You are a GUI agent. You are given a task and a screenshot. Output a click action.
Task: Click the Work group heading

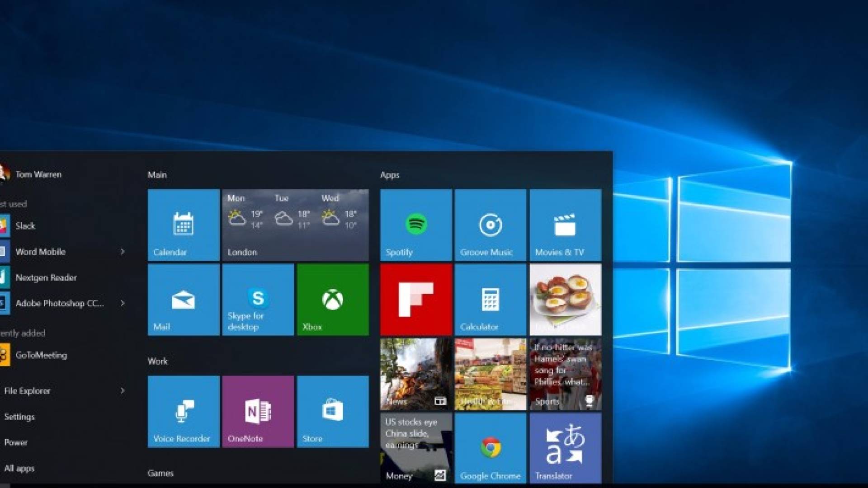click(x=158, y=361)
